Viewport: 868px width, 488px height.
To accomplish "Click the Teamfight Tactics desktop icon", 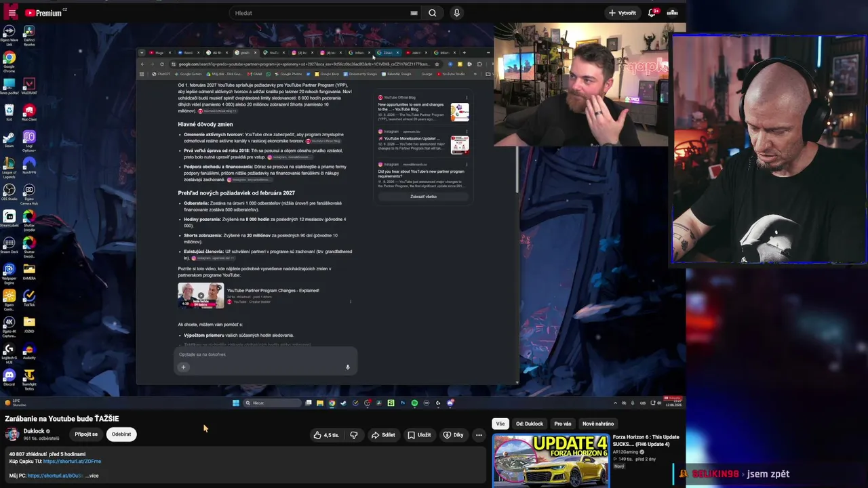I will coord(29,380).
